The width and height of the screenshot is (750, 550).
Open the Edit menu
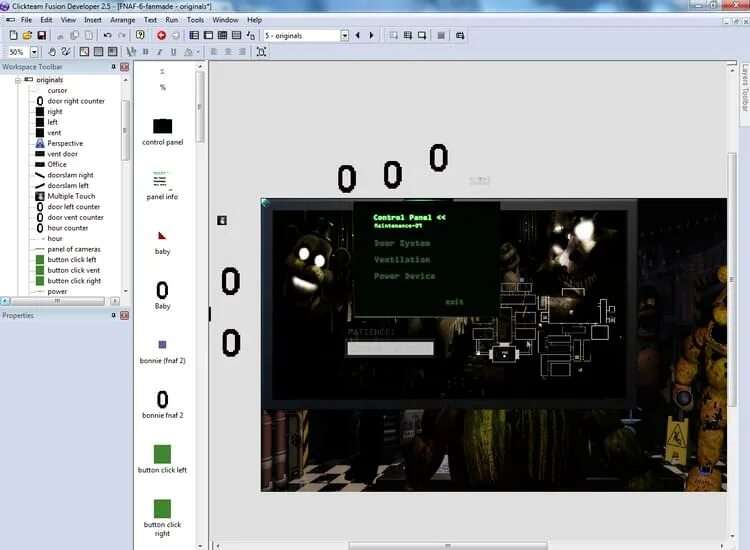tap(46, 20)
